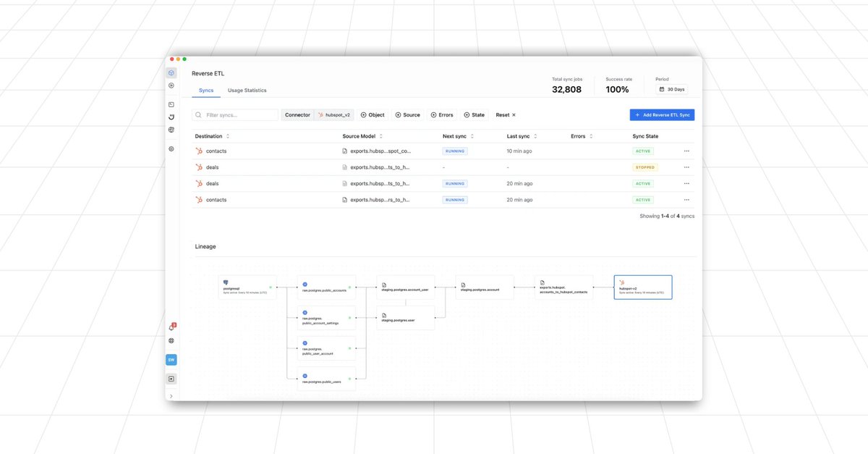Click the models panel icon in the sidebar

(x=171, y=104)
